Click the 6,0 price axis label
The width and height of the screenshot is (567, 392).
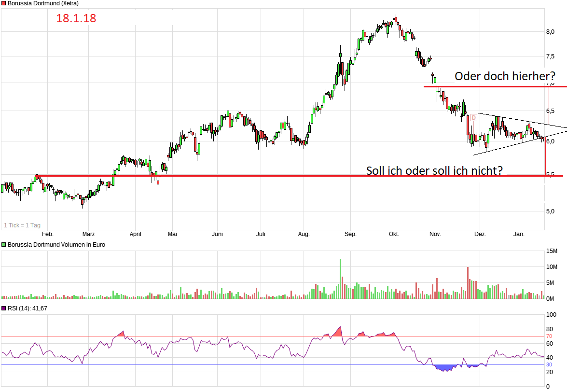tap(551, 141)
